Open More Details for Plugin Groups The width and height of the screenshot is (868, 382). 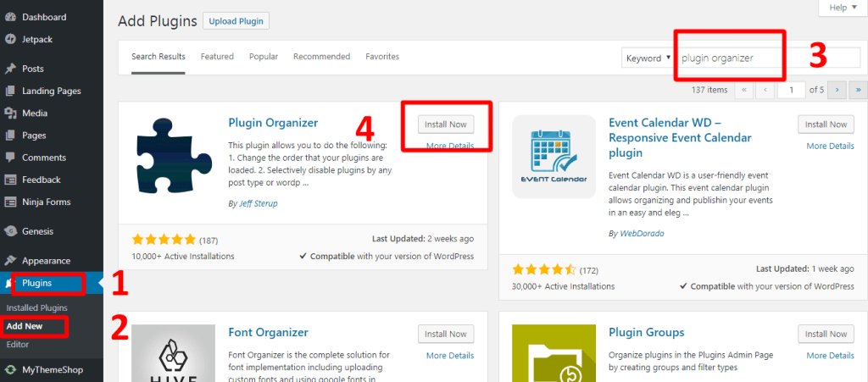click(830, 356)
